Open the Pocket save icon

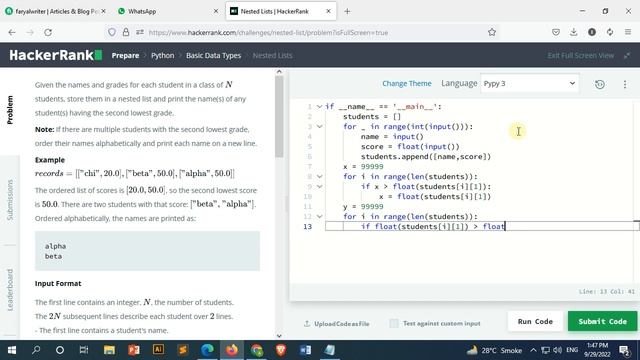556,32
